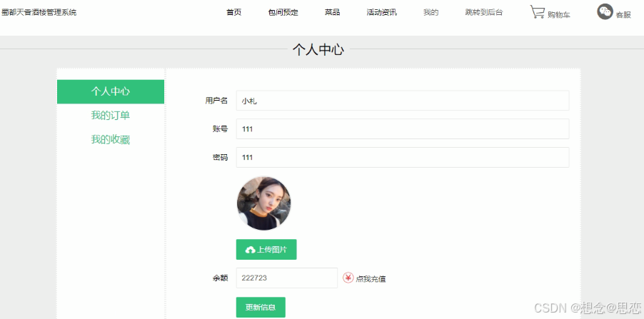This screenshot has width=644, height=319.
Task: Open the 客服 chat bubble icon
Action: (605, 12)
